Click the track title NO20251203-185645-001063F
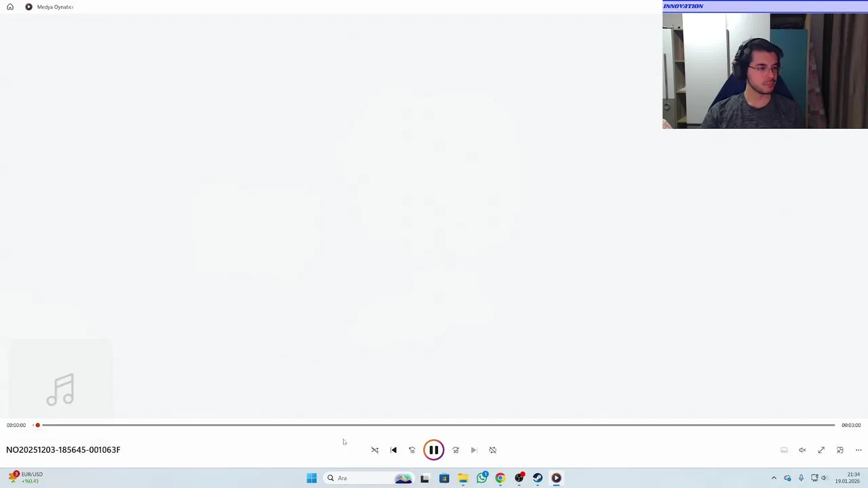This screenshot has width=868, height=488. click(63, 450)
